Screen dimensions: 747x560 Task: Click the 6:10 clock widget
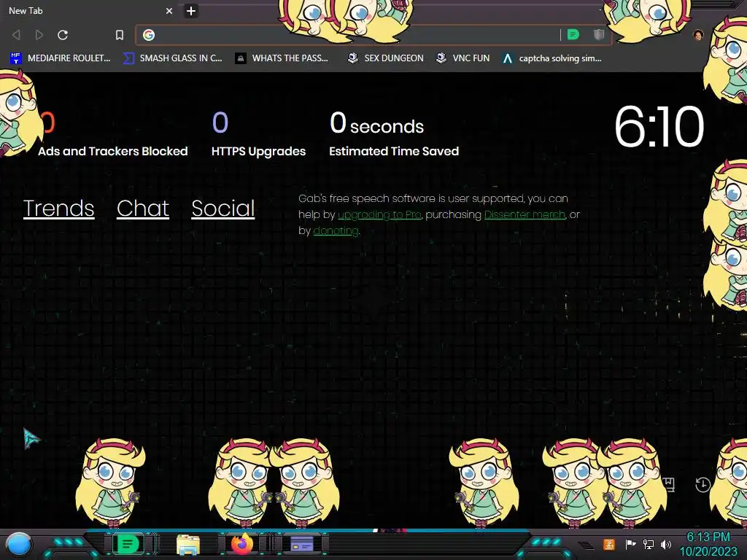coord(659,127)
